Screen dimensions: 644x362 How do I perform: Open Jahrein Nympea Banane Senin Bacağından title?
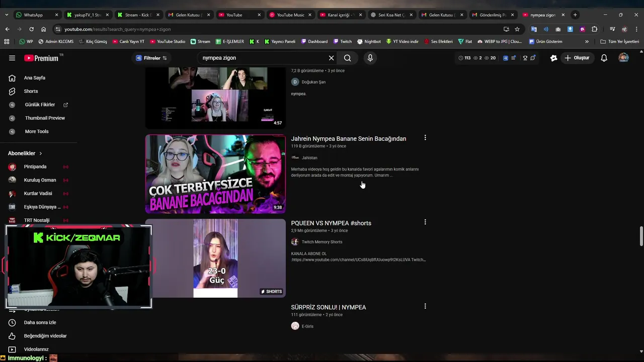(x=348, y=139)
